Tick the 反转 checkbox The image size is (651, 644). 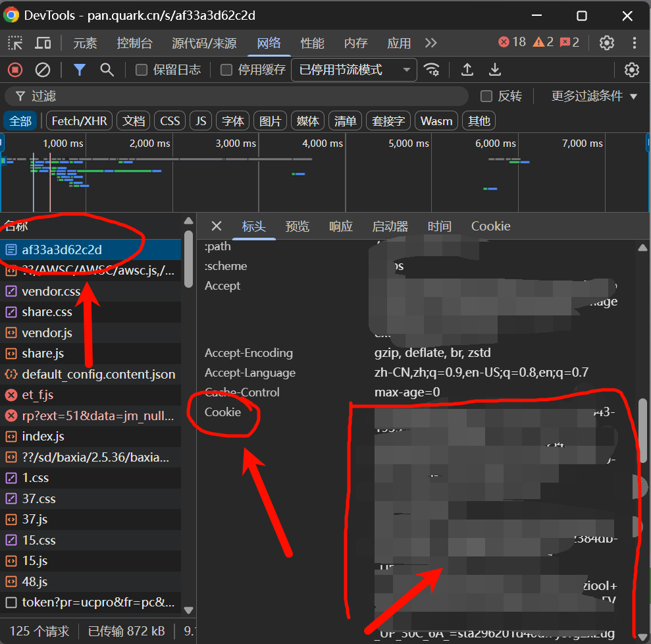486,96
